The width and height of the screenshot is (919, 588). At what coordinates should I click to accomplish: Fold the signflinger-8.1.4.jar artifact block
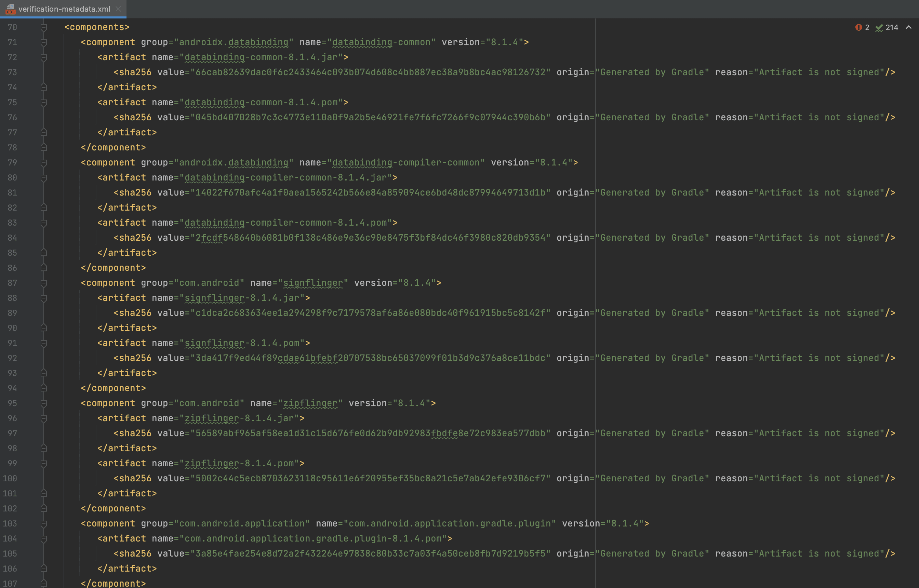point(44,298)
